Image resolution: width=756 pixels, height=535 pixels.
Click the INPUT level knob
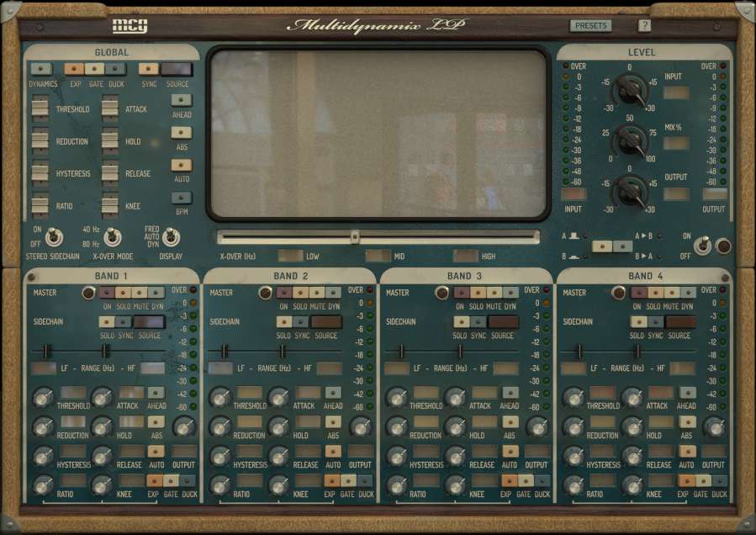(630, 90)
